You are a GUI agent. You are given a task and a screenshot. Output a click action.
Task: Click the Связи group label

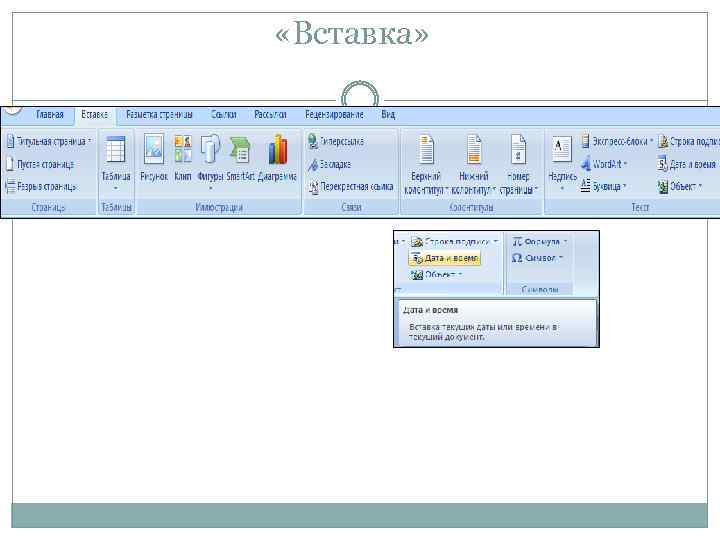coord(351,207)
